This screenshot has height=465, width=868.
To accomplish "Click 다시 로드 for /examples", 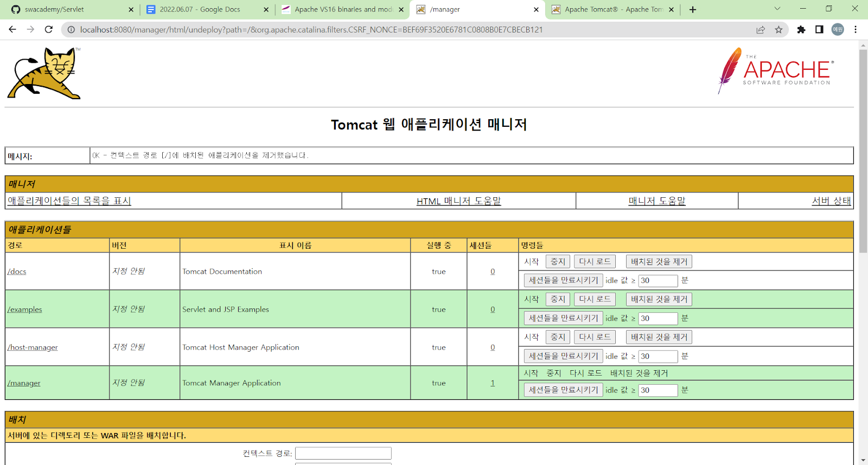I will pyautogui.click(x=595, y=299).
